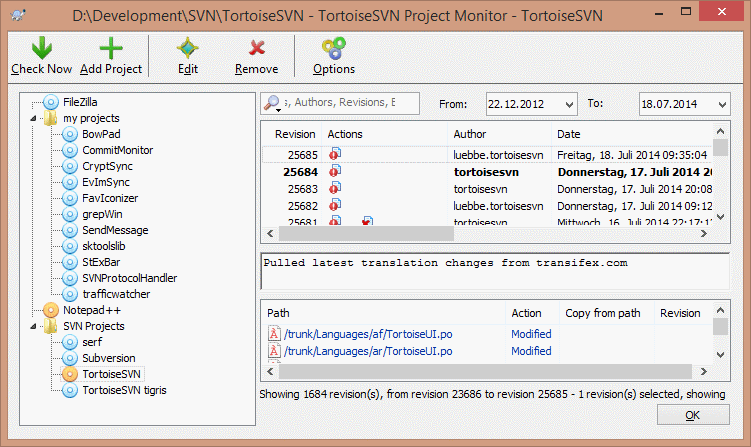This screenshot has height=447, width=751.
Task: Click /trunk/Languages/ar/TortoiseUI.po path
Action: click(x=368, y=351)
